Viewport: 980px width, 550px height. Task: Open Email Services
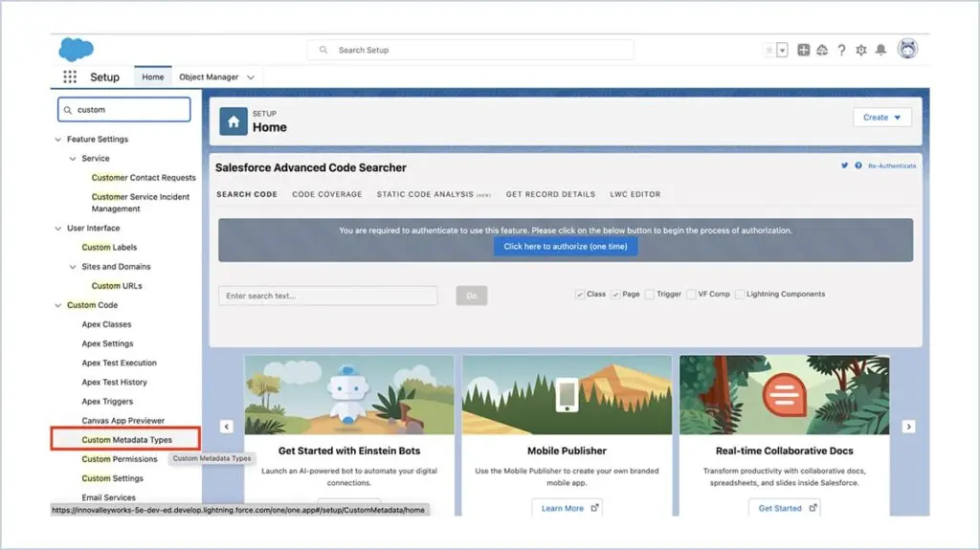(x=109, y=498)
